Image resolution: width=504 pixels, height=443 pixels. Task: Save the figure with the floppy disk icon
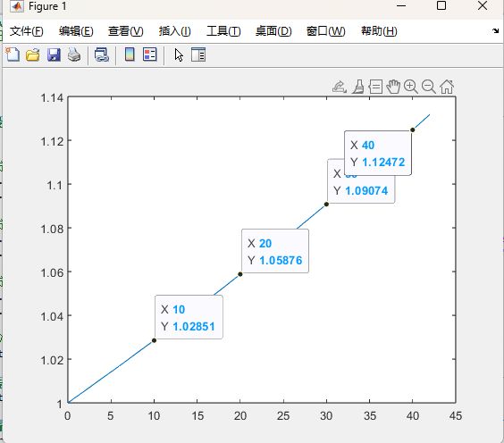pyautogui.click(x=54, y=54)
